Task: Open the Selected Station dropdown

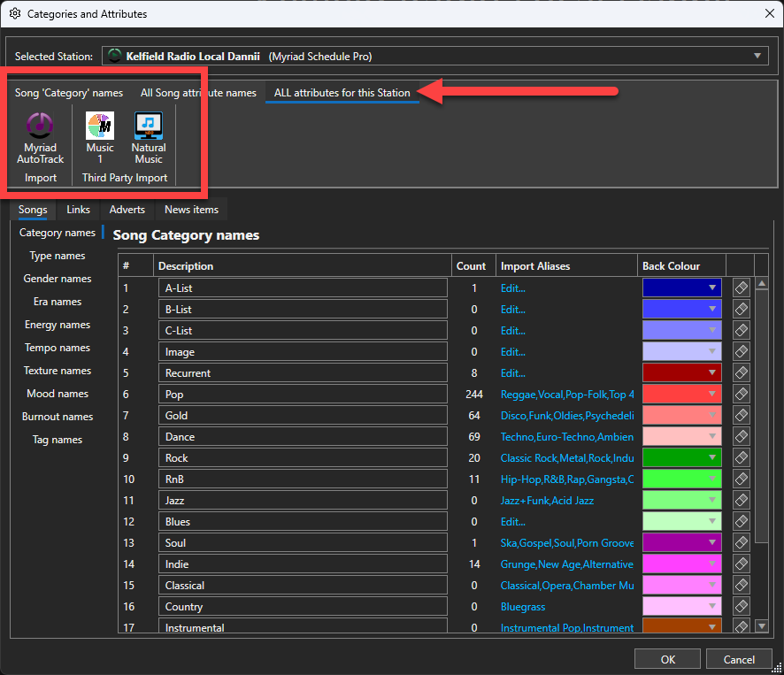Action: [x=757, y=57]
